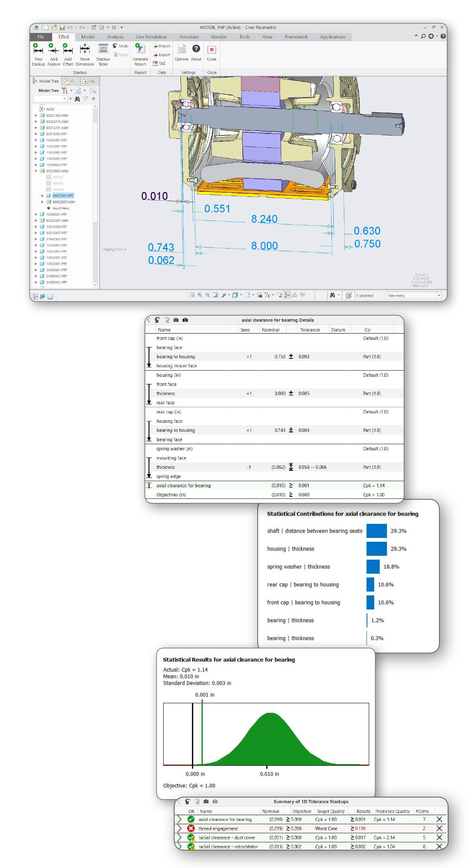The height and width of the screenshot is (868, 474).
Task: Click the back chevron in bearing Details panel
Action: [x=149, y=320]
